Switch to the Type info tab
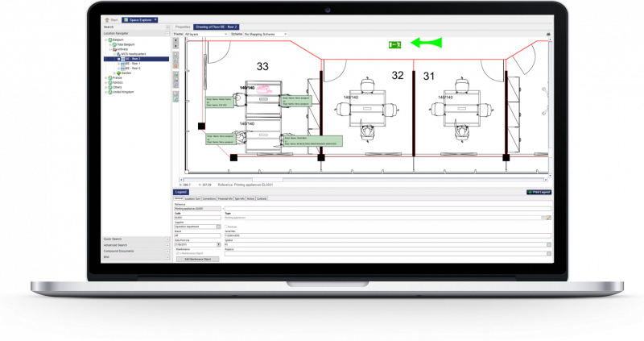 (239, 198)
